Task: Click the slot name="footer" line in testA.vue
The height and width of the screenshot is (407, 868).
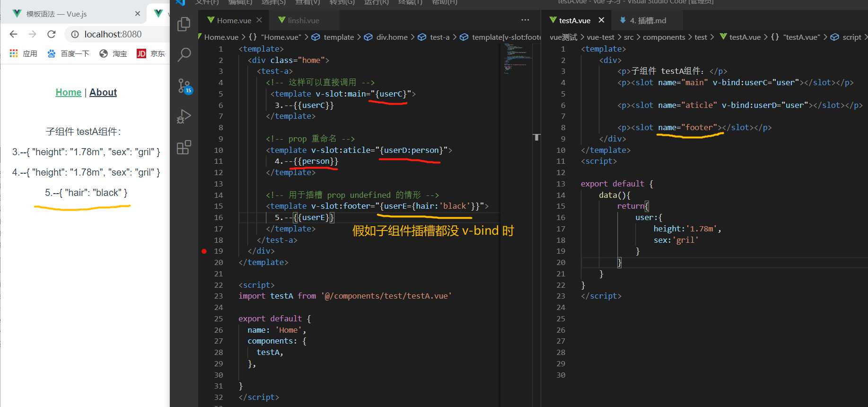Action: click(x=694, y=127)
